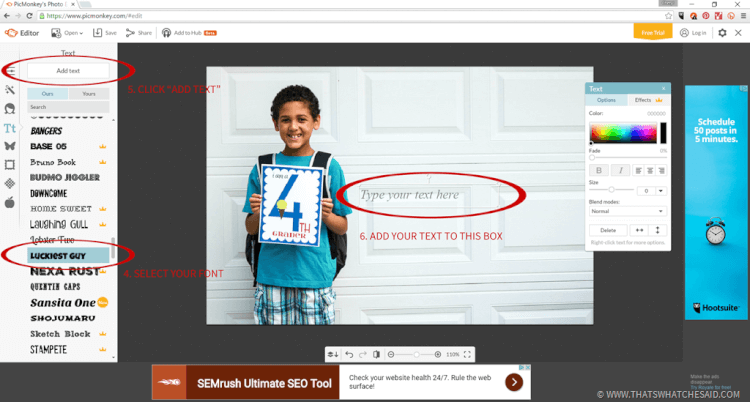Click the Free Trial banner
Viewport: 750px width, 402px height.
coord(653,32)
